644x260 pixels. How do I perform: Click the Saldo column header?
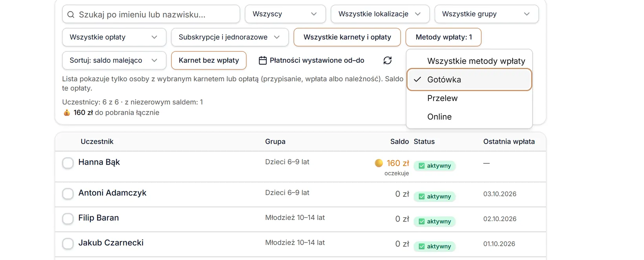pyautogui.click(x=399, y=142)
